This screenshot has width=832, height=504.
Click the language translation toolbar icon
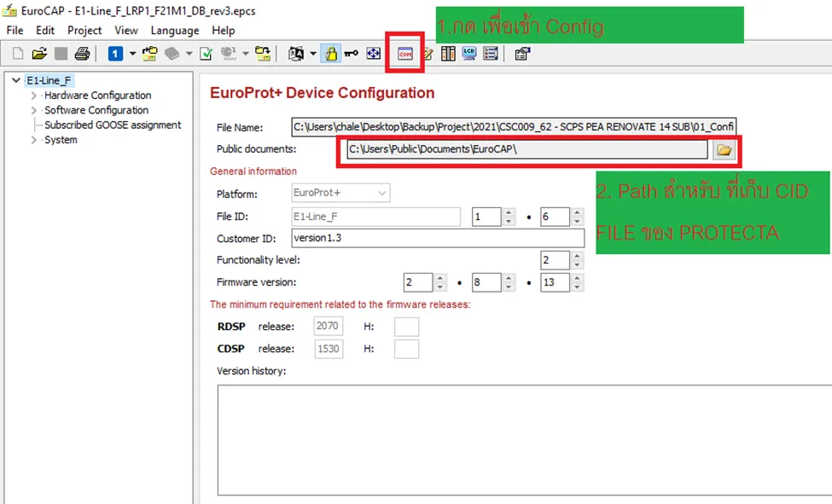coord(296,54)
